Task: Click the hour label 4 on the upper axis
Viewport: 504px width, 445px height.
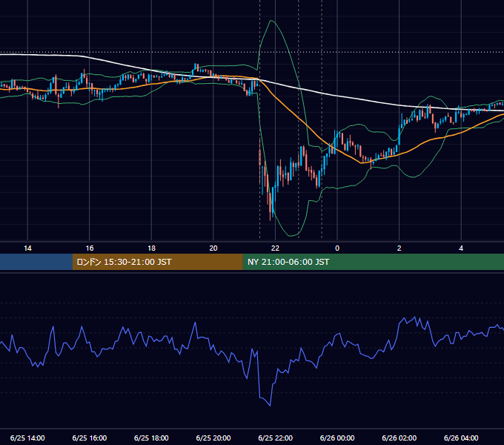Action: [x=461, y=248]
